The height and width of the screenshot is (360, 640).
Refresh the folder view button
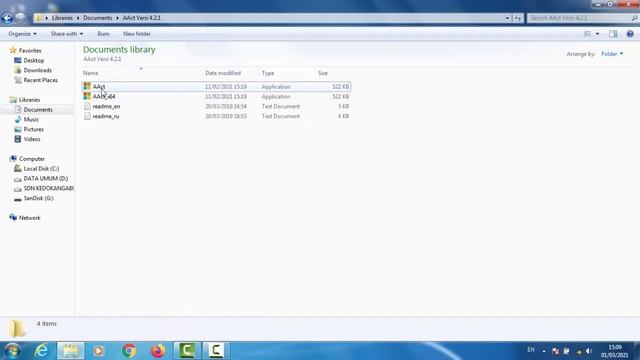coord(518,18)
